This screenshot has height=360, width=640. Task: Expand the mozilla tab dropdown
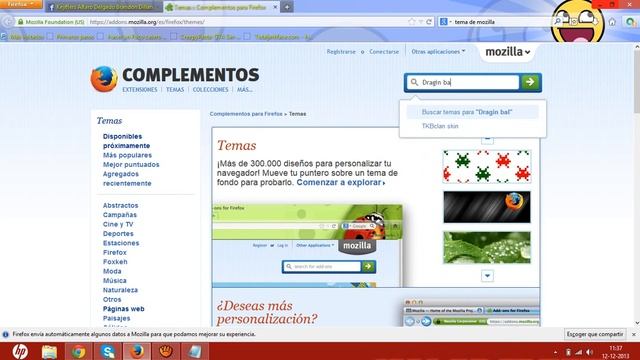[x=507, y=52]
